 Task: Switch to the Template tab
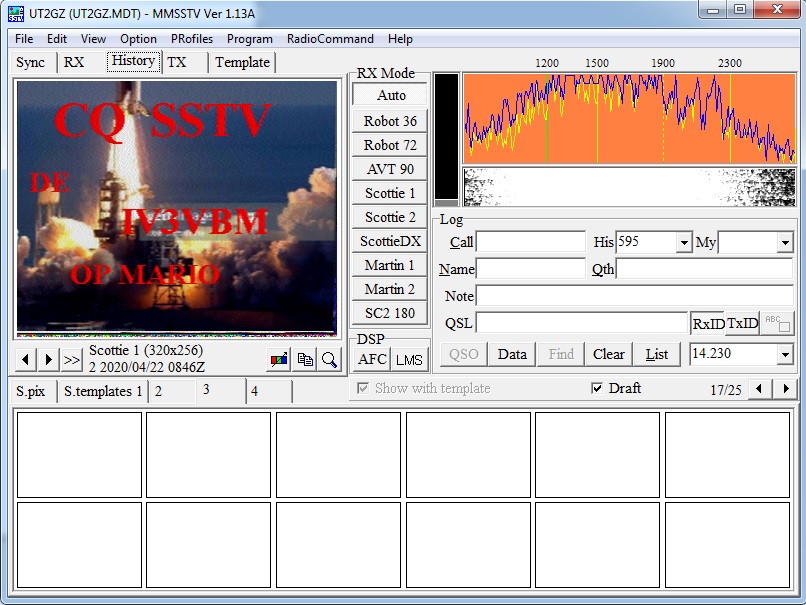tap(242, 62)
